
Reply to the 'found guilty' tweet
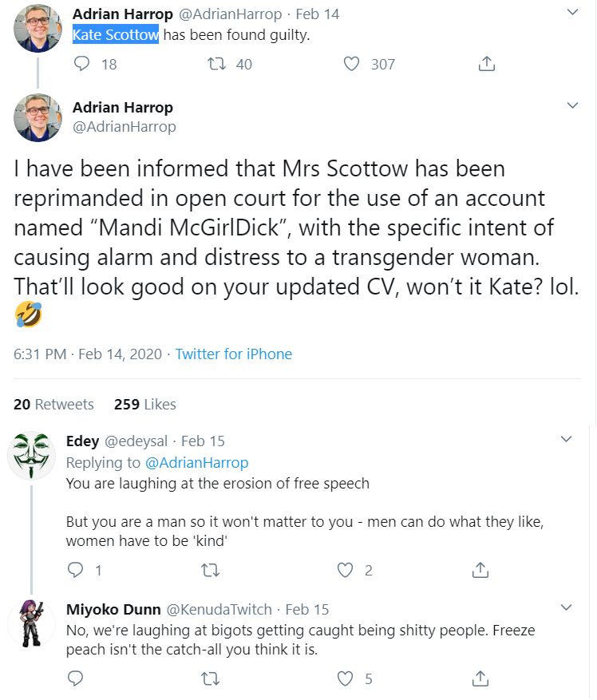pos(81,64)
